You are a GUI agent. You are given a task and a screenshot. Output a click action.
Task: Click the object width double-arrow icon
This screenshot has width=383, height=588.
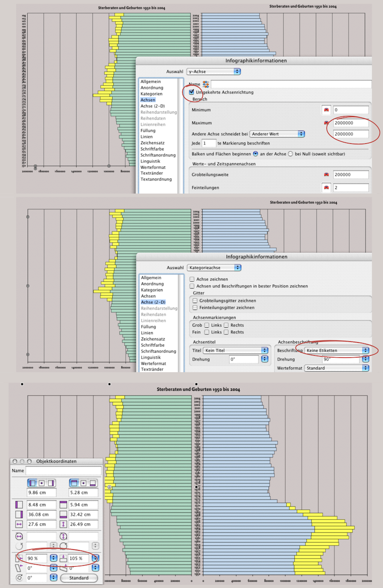[19, 524]
